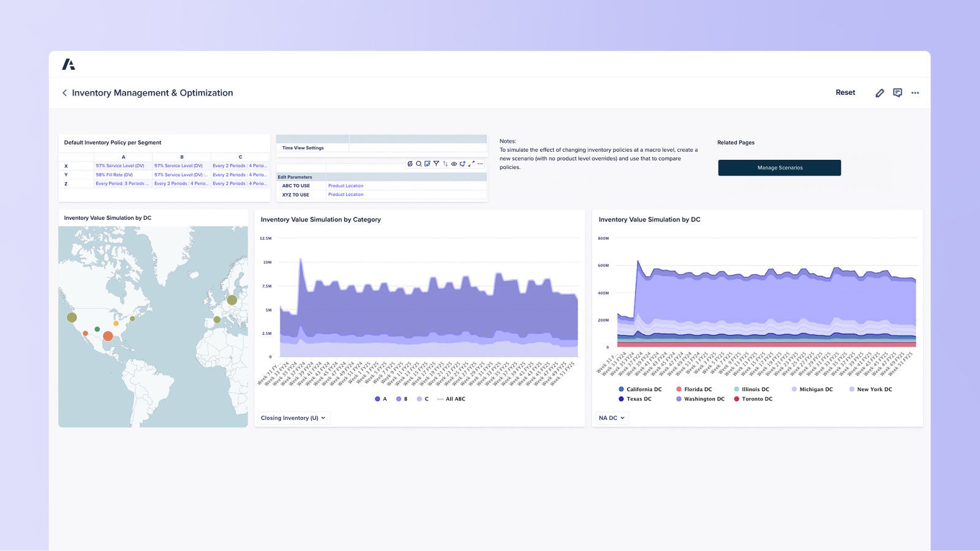Image resolution: width=980 pixels, height=551 pixels.
Task: Edit the page with the pencil icon
Action: pos(880,92)
